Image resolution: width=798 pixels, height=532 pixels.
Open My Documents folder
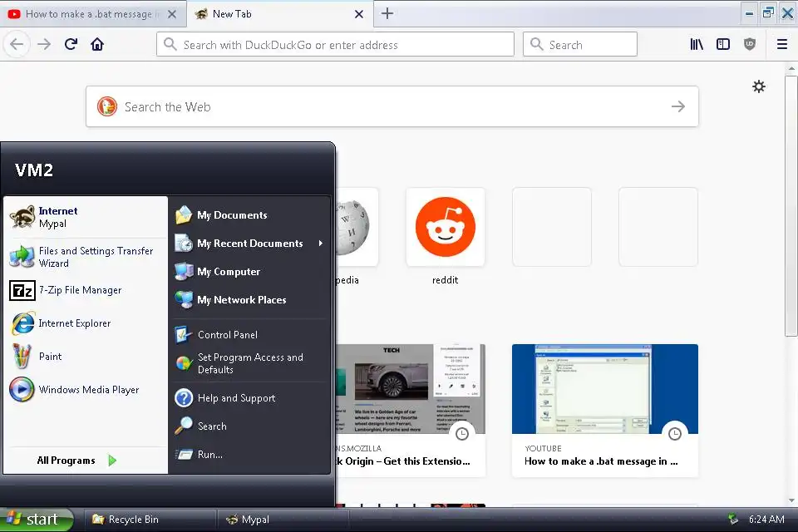[x=249, y=214]
